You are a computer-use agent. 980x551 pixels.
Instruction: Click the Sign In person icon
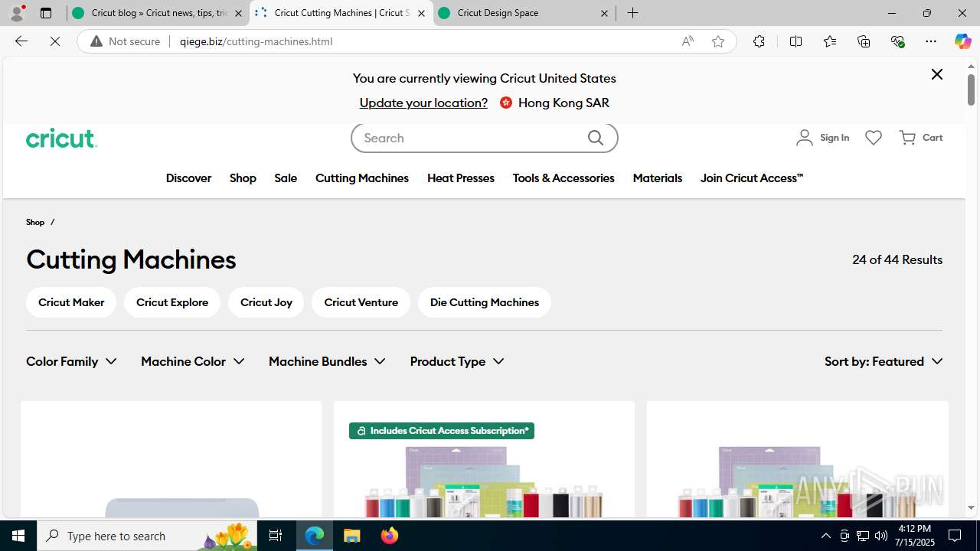click(x=804, y=138)
